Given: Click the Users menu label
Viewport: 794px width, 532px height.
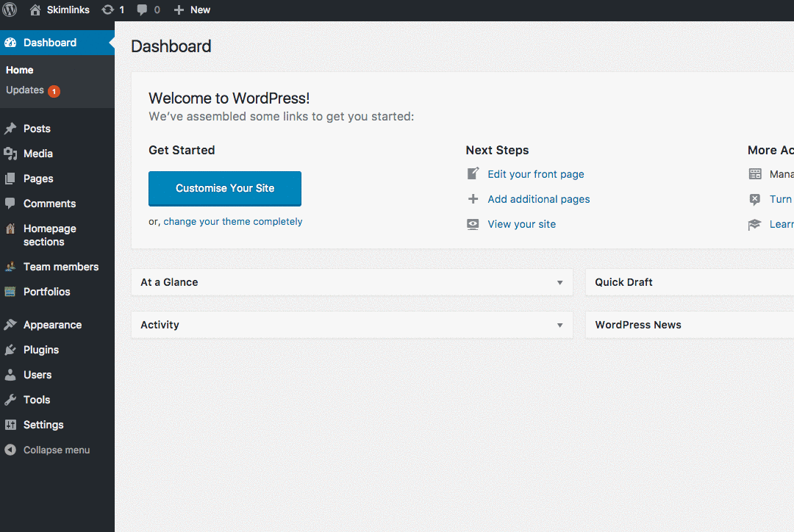Looking at the screenshot, I should click(37, 375).
